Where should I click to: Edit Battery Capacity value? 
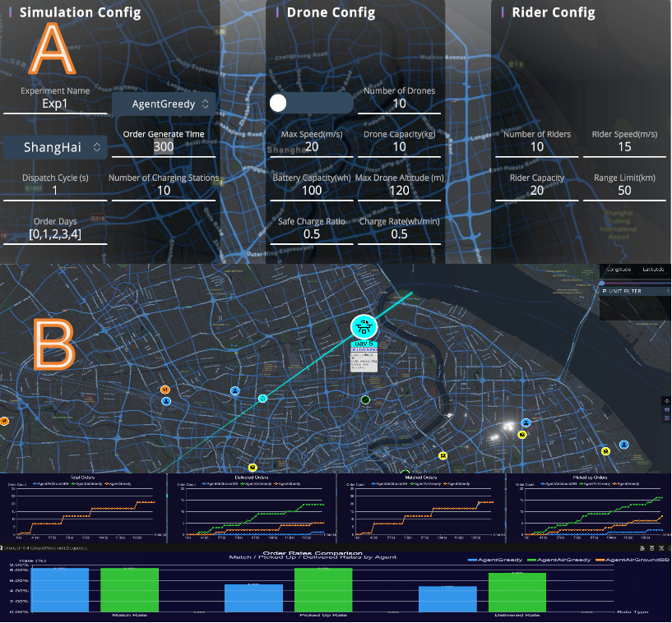pyautogui.click(x=312, y=191)
